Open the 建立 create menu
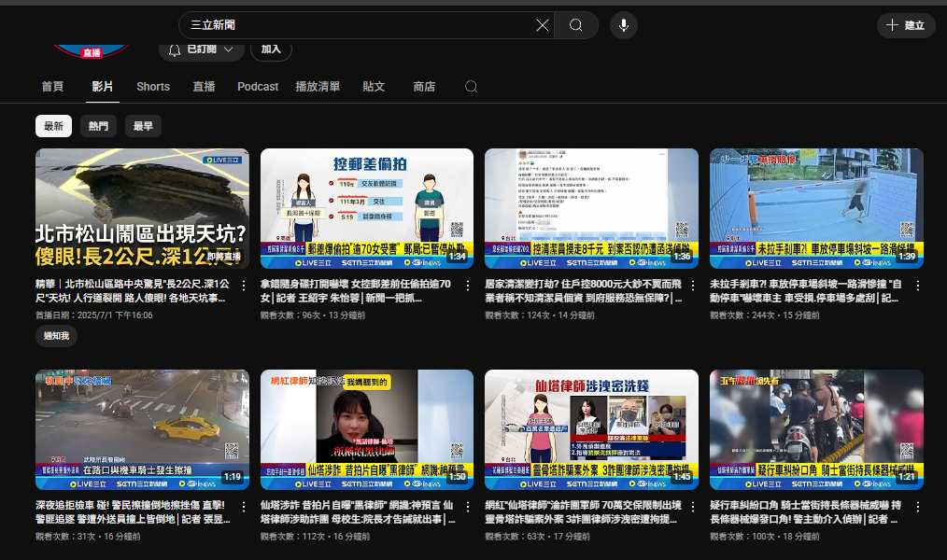 [905, 25]
